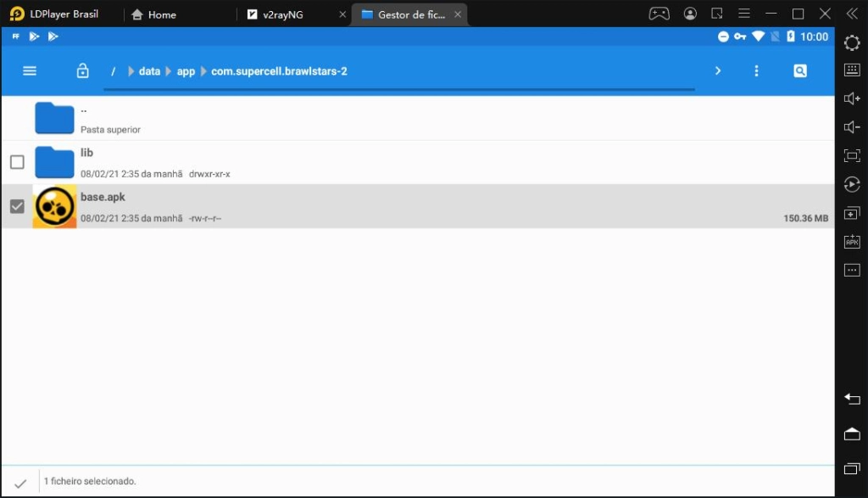The height and width of the screenshot is (498, 868).
Task: Click the root access lock icon
Action: click(x=82, y=71)
